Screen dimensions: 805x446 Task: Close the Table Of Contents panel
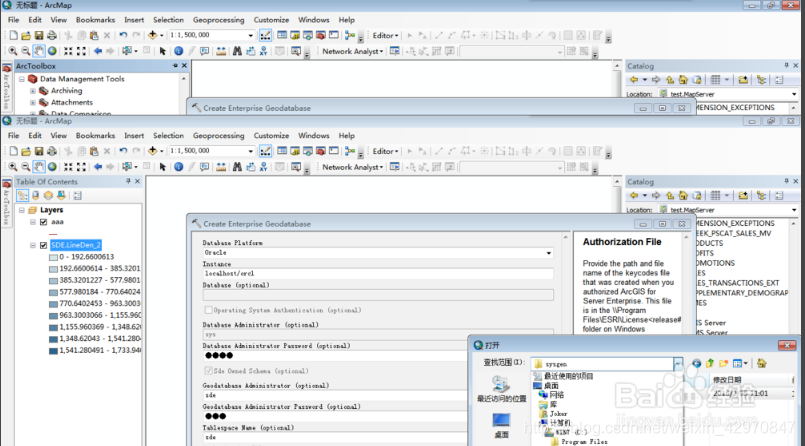(x=137, y=182)
